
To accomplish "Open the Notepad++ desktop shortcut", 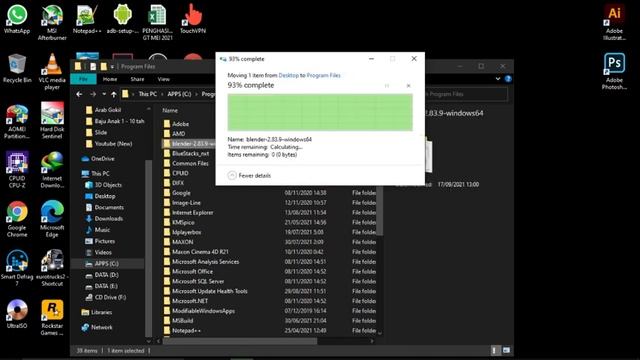I will coord(87,19).
